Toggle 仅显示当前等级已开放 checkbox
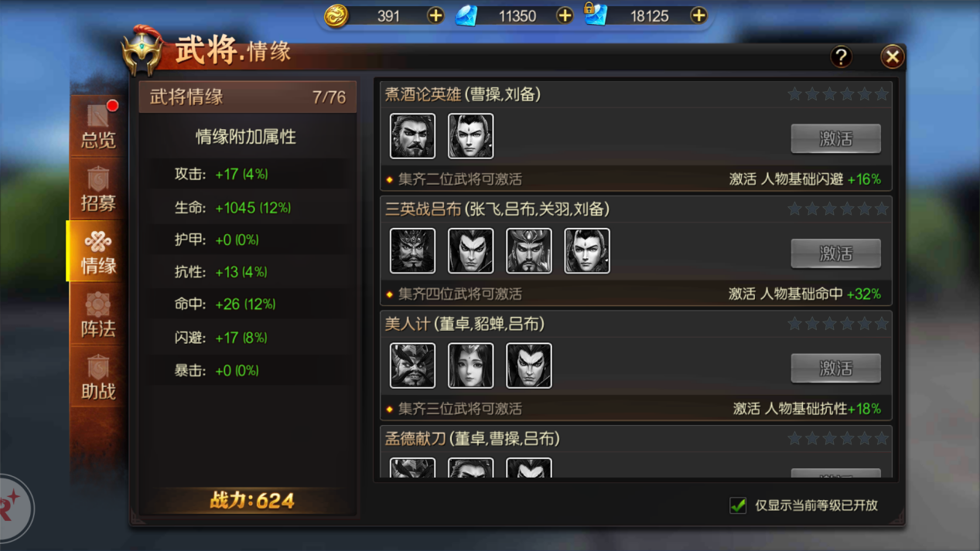980x551 pixels. [x=738, y=505]
